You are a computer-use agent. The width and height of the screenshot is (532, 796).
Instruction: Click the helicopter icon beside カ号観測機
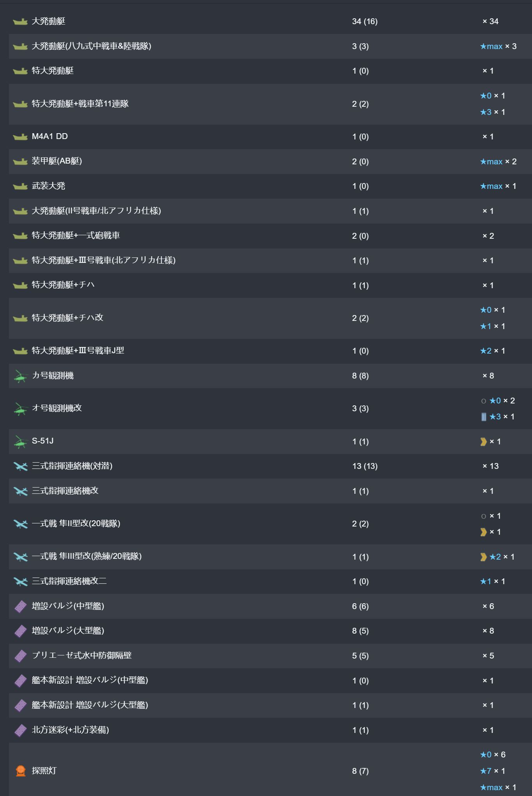coord(20,376)
